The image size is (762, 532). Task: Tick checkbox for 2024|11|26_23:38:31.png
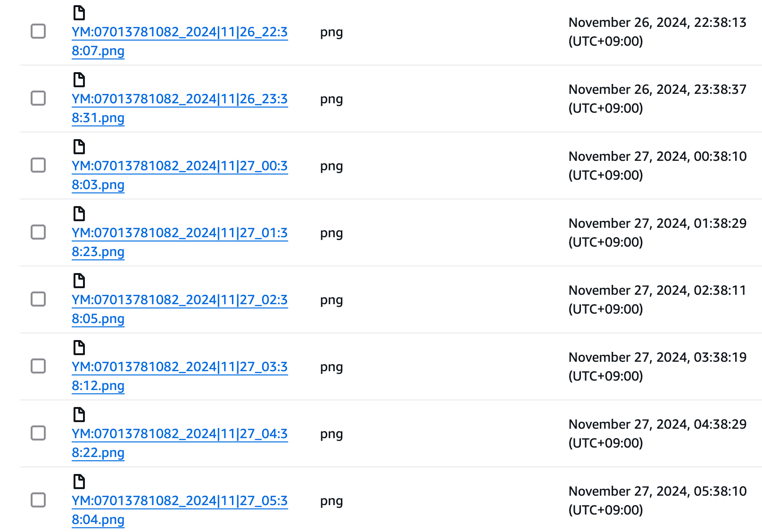(x=38, y=98)
